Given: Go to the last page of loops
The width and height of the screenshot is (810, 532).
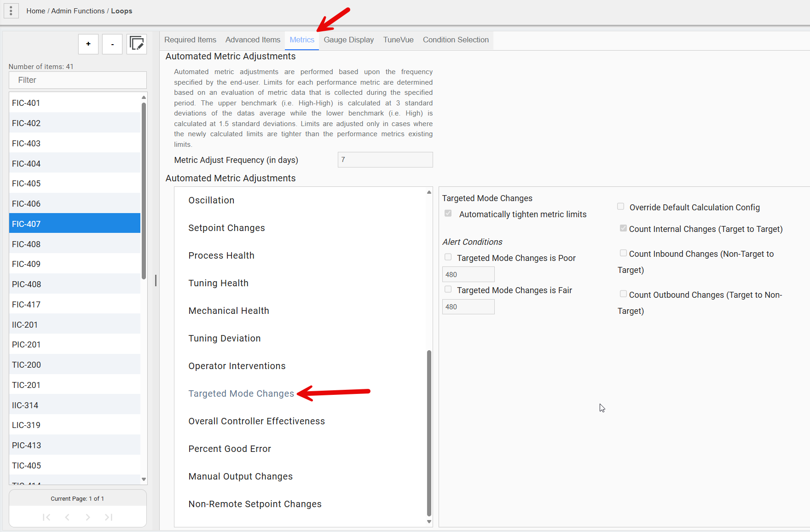Looking at the screenshot, I should pyautogui.click(x=109, y=517).
